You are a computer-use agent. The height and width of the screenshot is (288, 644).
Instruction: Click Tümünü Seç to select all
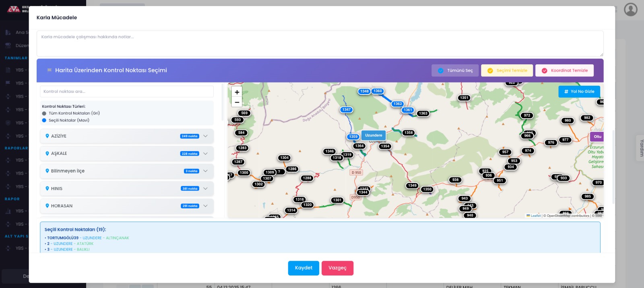[455, 70]
